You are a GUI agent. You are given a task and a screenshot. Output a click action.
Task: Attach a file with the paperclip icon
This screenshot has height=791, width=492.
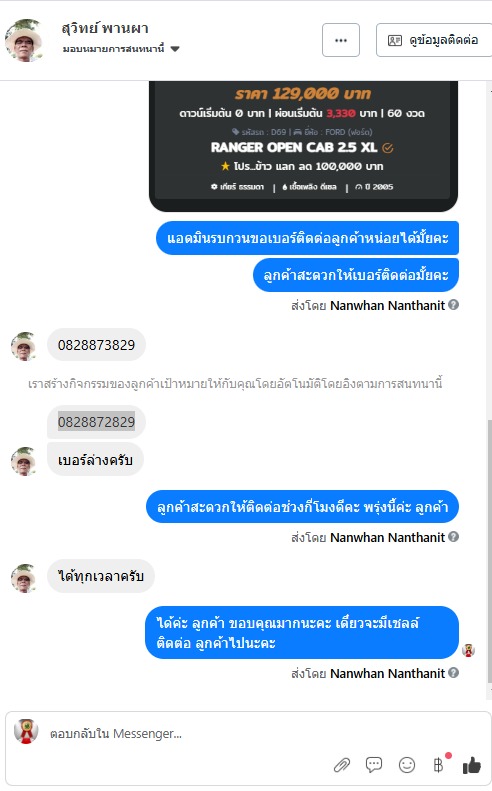click(342, 765)
